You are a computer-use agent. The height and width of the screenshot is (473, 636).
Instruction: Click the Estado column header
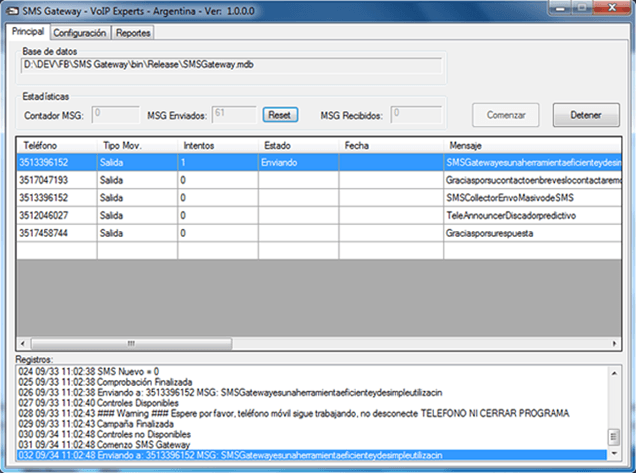pyautogui.click(x=299, y=146)
